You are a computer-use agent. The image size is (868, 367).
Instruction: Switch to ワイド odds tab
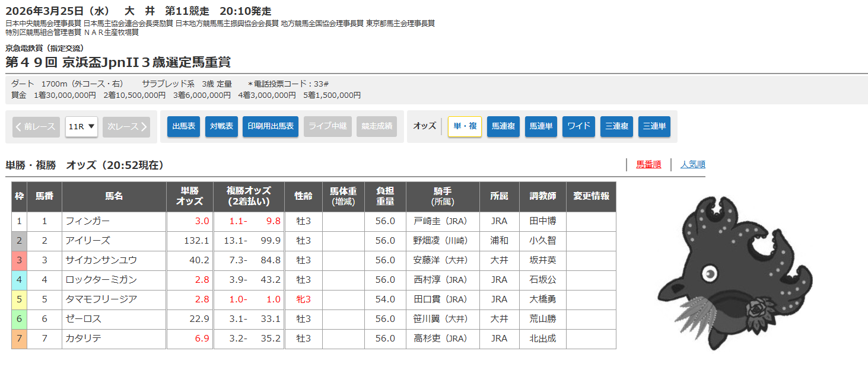point(578,126)
